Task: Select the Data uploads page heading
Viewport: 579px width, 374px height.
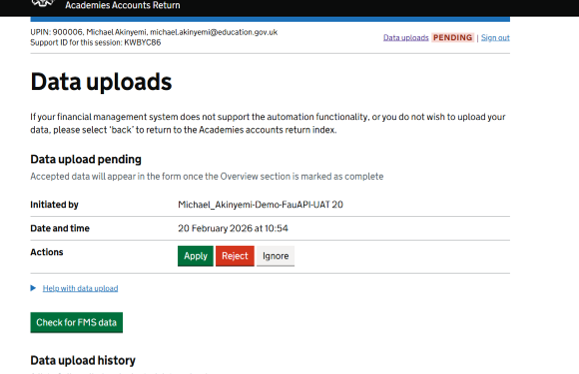Action: tap(101, 82)
